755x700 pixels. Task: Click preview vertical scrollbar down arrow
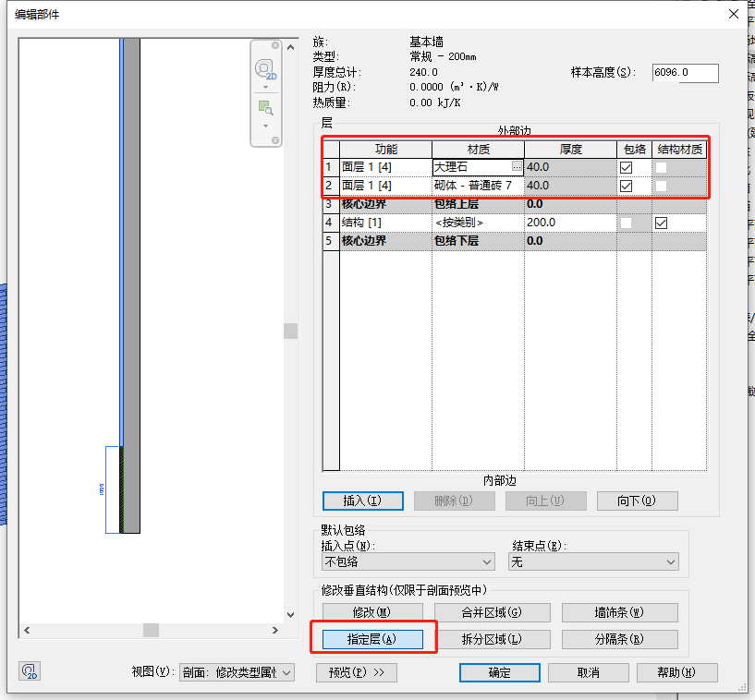click(x=290, y=614)
